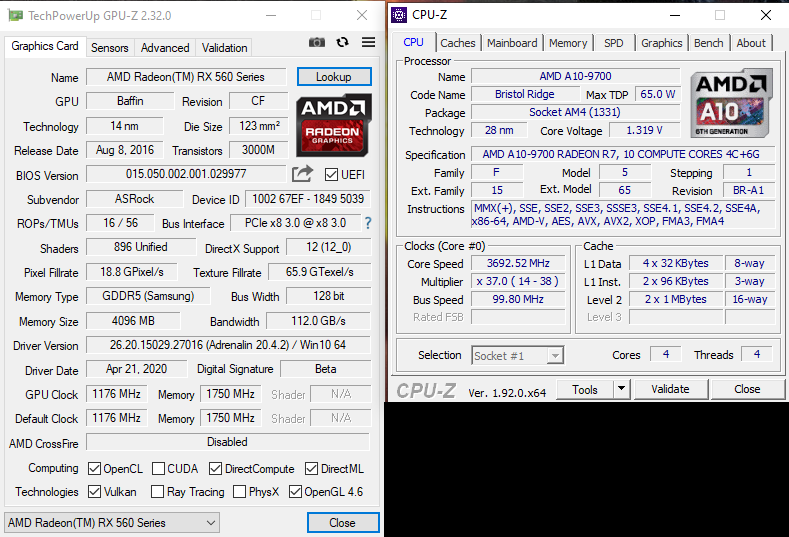Toggle the OpenCL checkbox
This screenshot has height=537, width=789.
pyautogui.click(x=94, y=469)
